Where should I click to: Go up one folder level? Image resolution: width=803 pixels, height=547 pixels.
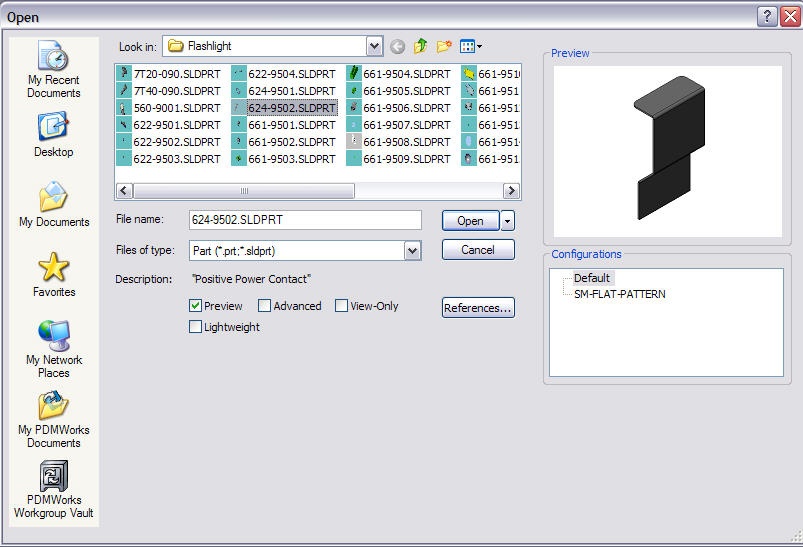(420, 46)
